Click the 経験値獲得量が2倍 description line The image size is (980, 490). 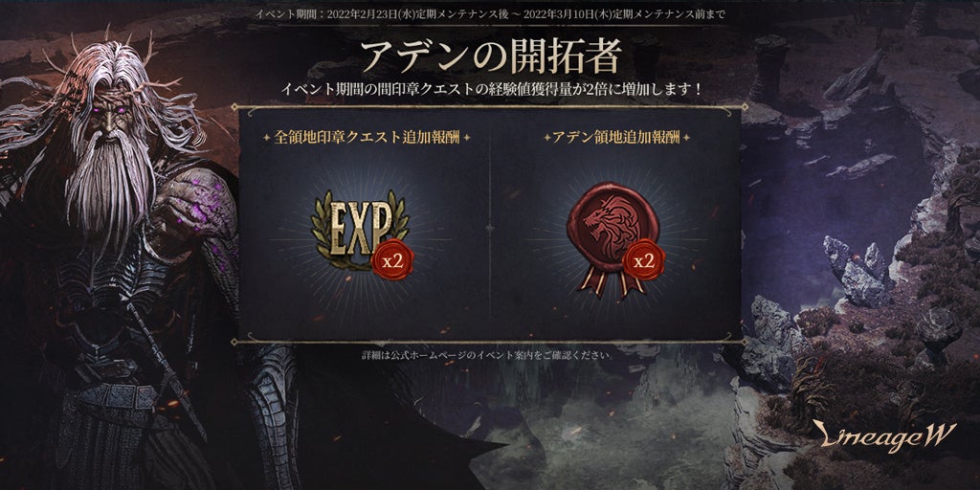pyautogui.click(x=491, y=89)
